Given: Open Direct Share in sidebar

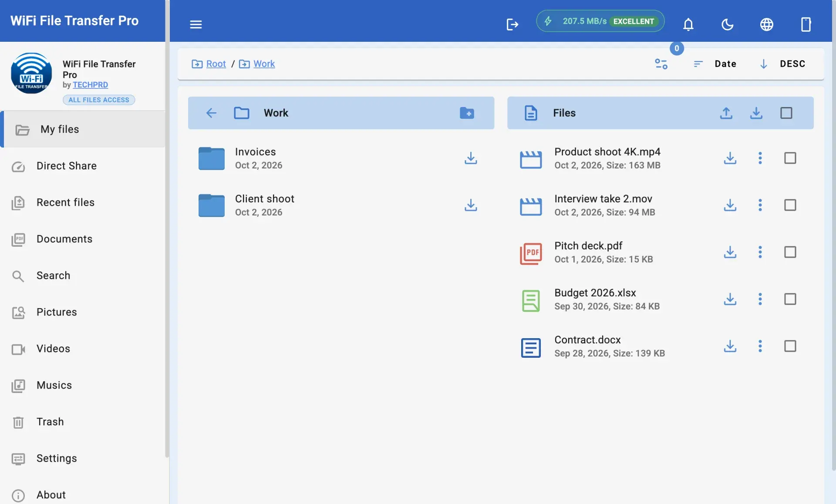Looking at the screenshot, I should 83,166.
